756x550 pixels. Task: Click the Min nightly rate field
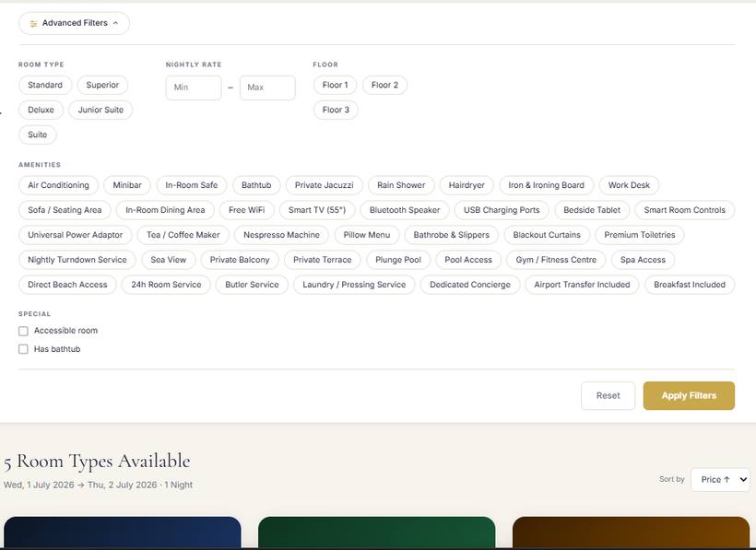coord(194,88)
